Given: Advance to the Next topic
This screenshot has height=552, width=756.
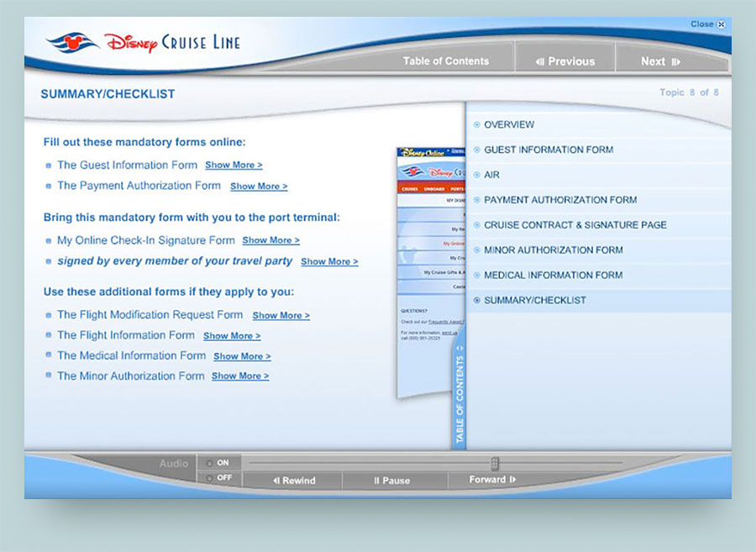Looking at the screenshot, I should coord(660,61).
